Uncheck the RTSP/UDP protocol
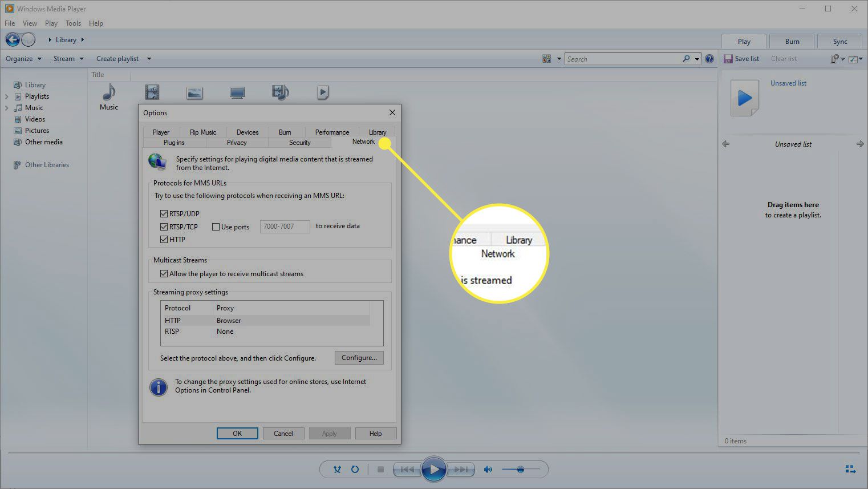This screenshot has width=868, height=489. pos(164,213)
